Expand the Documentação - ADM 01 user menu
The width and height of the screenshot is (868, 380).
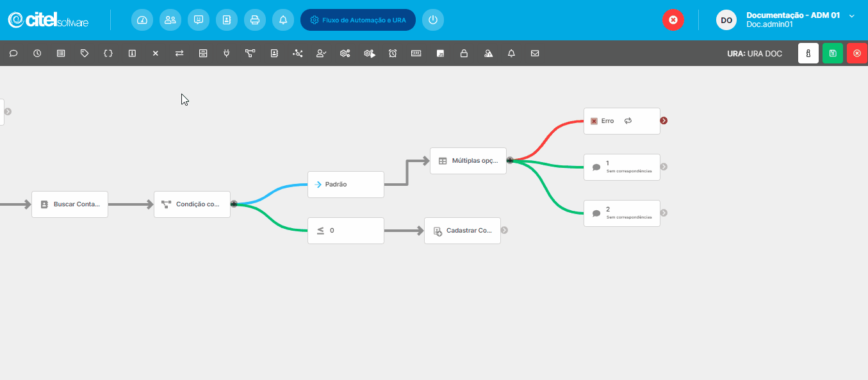(852, 15)
